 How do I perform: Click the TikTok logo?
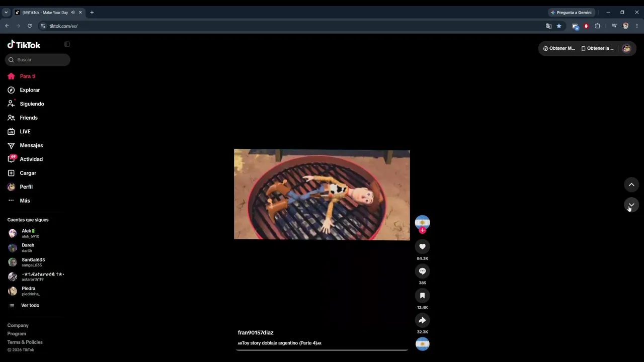24,45
